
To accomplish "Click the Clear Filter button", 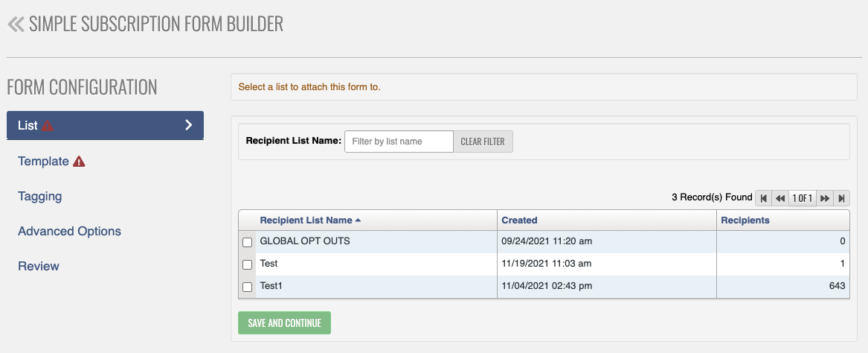I will (x=483, y=141).
